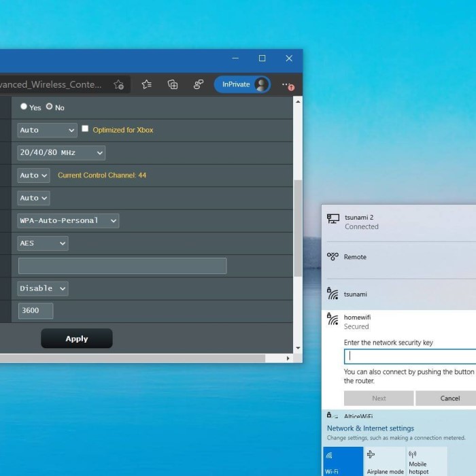Open the Collections icon in Edge toolbar

173,84
